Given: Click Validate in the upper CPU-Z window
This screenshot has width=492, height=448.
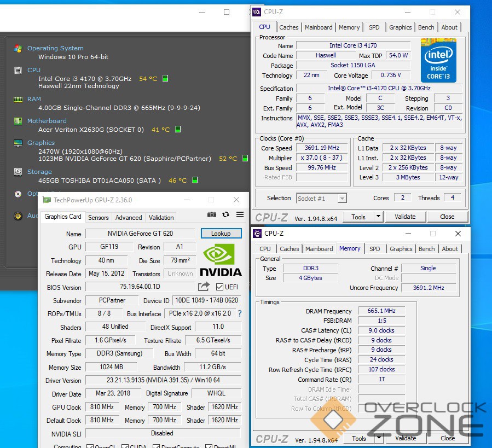Looking at the screenshot, I should [x=405, y=217].
